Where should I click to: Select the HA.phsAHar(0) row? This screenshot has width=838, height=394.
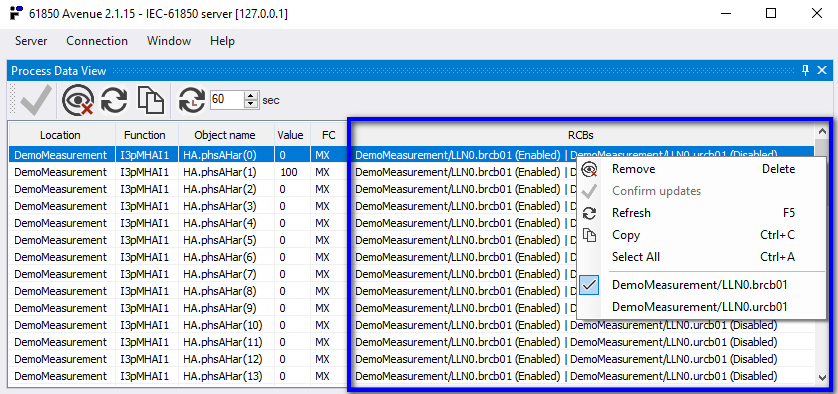click(x=411, y=155)
